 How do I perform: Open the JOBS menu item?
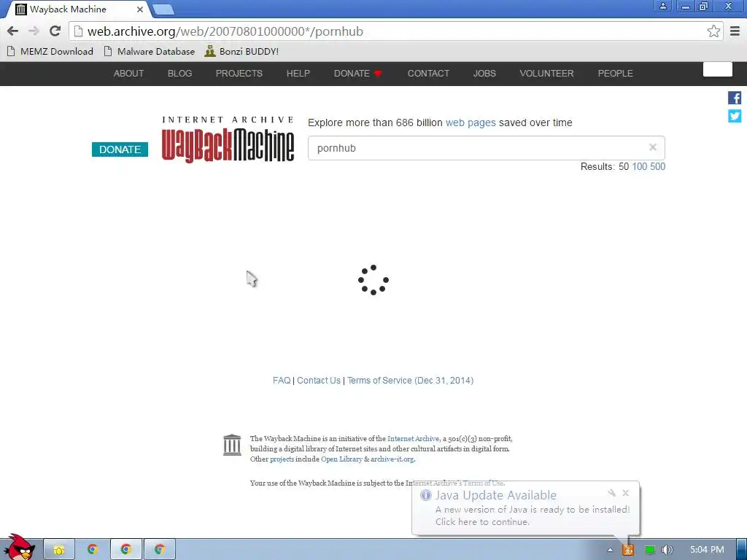484,74
